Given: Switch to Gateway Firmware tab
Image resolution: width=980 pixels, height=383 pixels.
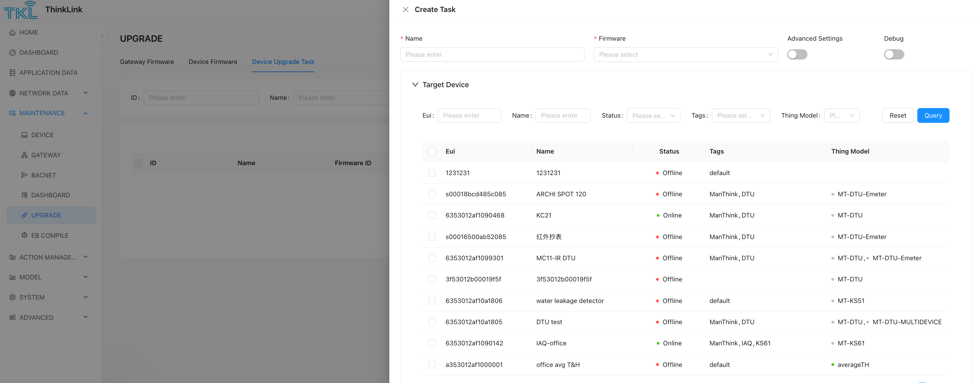Looking at the screenshot, I should [x=147, y=62].
